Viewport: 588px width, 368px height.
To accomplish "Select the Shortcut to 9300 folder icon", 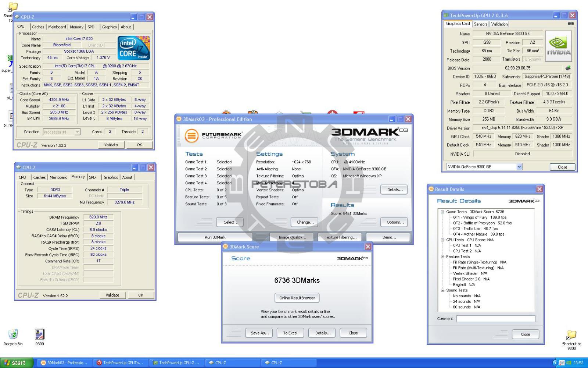I will point(571,340).
